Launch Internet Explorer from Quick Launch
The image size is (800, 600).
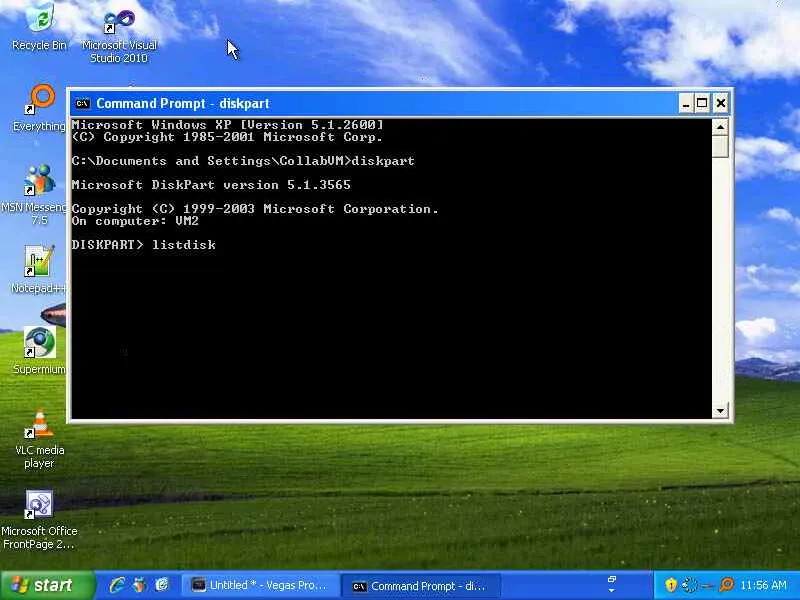(117, 585)
